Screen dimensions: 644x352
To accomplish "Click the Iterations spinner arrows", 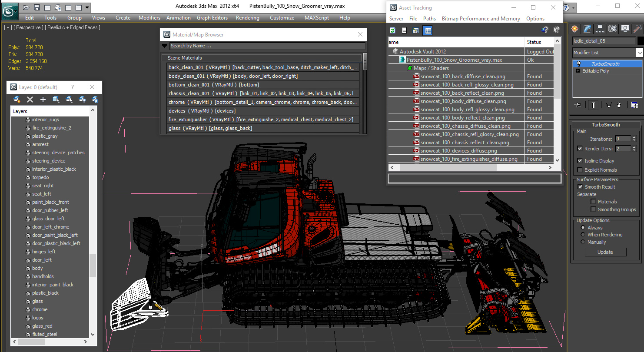I will pos(634,139).
